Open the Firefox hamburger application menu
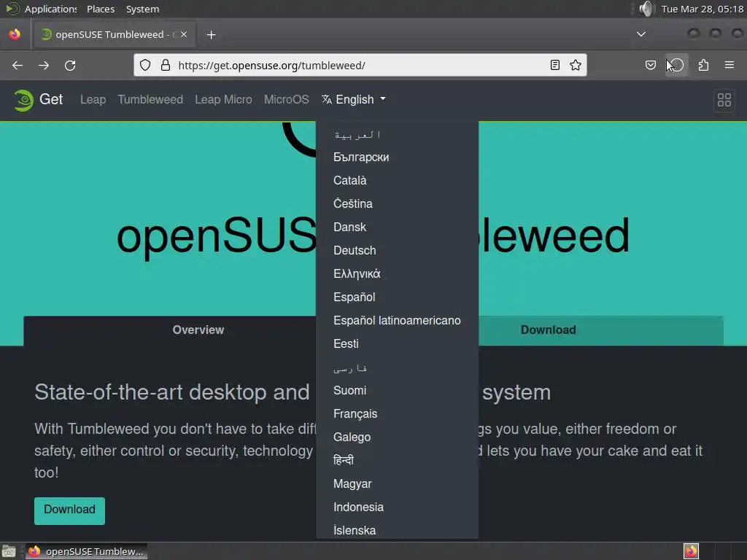This screenshot has width=747, height=560. point(729,65)
